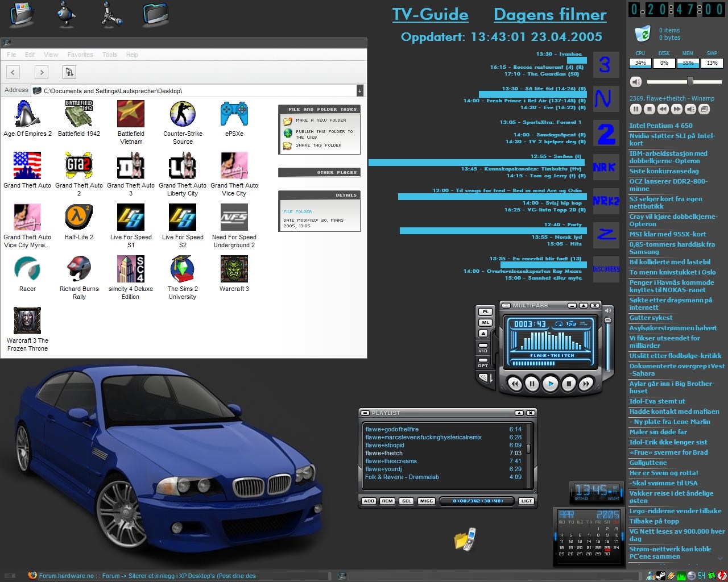Expand the Other Places panel
The width and height of the screenshot is (728, 582).
pyautogui.click(x=319, y=172)
